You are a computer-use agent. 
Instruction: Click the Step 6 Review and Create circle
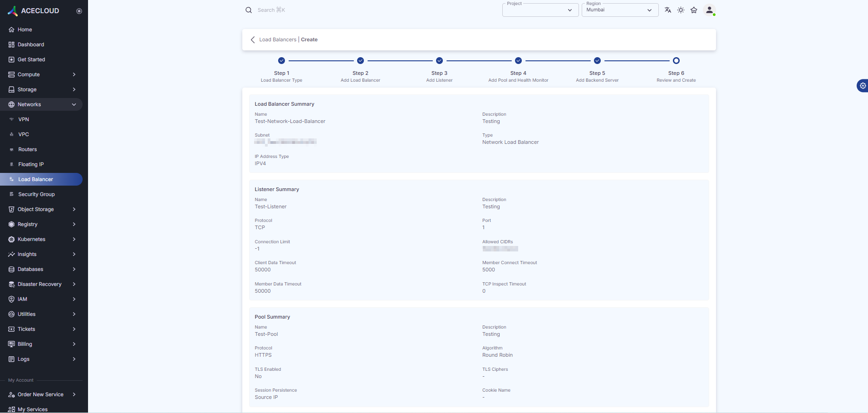676,61
